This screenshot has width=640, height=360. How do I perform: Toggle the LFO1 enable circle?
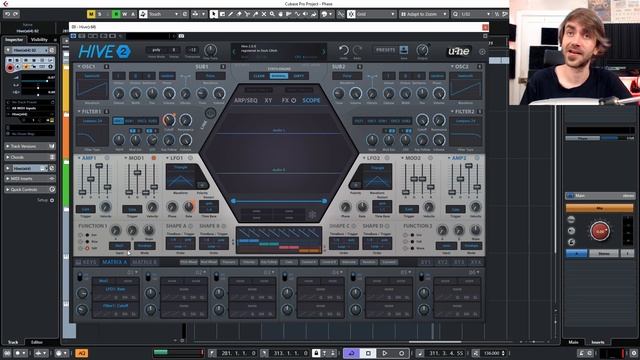190,158
